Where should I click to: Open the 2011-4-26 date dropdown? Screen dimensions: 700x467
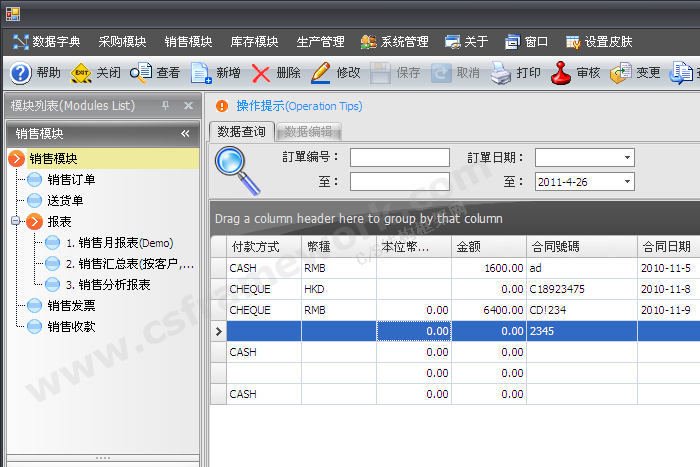627,181
